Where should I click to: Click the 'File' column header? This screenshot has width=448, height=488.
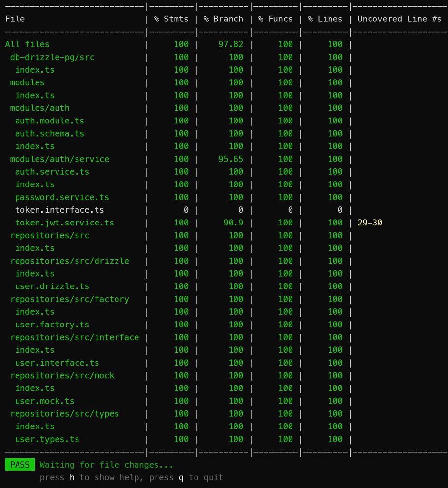(x=15, y=19)
